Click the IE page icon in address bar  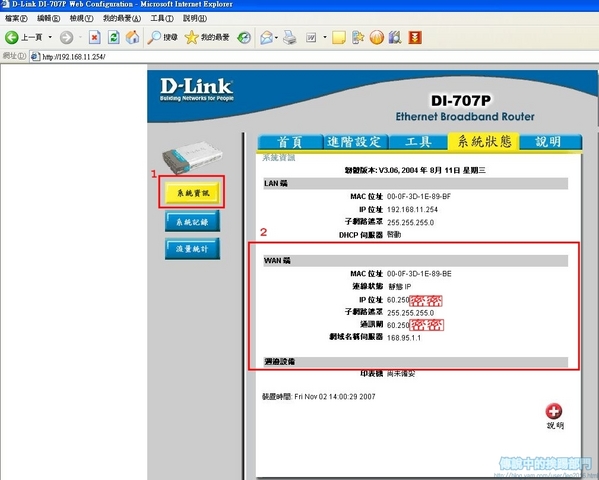[35, 57]
